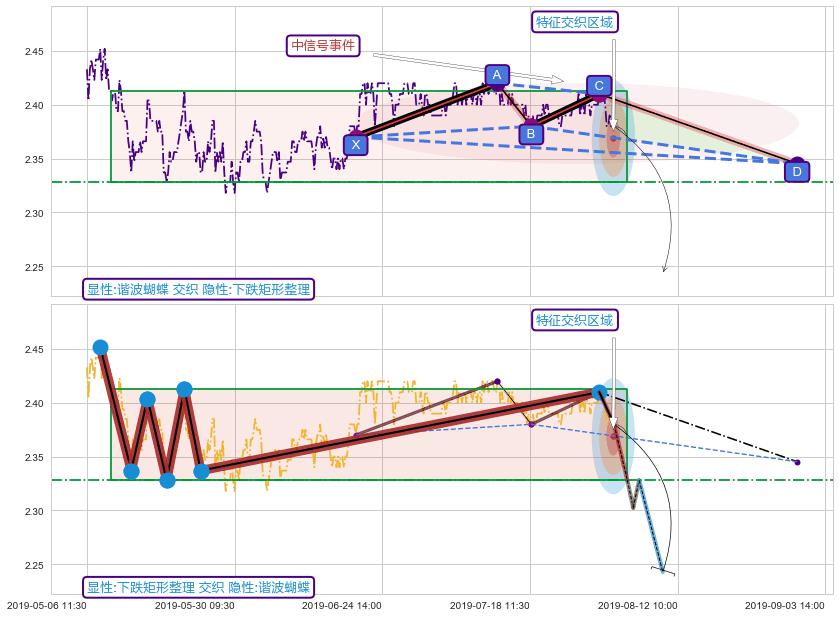Viewport: 839px width, 617px height.
Task: Click the 2019-06-24 14:00 axis date
Action: [x=342, y=605]
